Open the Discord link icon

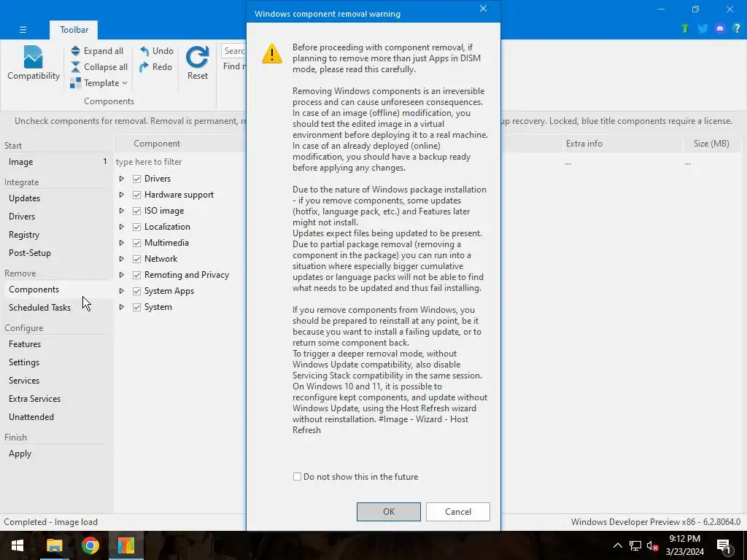[x=720, y=28]
